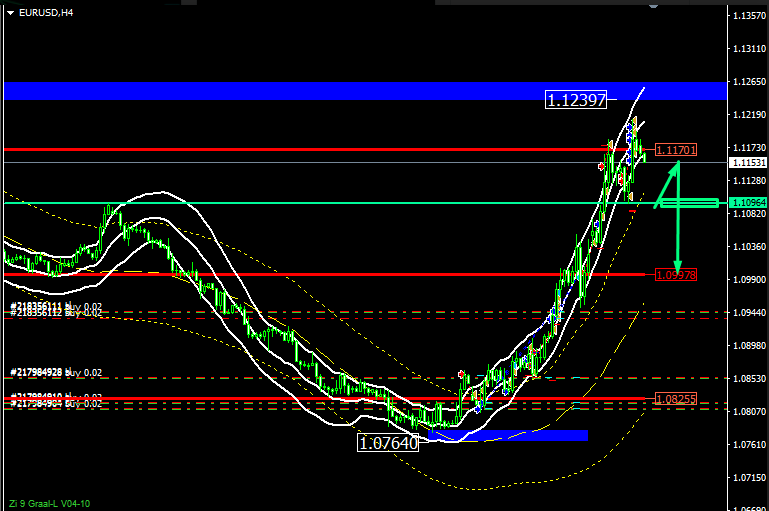Image resolution: width=769 pixels, height=511 pixels.
Task: Click 1.10360 on the price scale
Action: pyautogui.click(x=749, y=247)
